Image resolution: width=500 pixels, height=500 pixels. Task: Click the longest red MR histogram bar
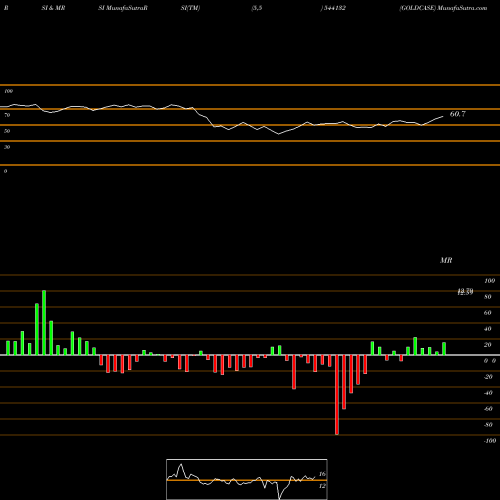tap(337, 395)
